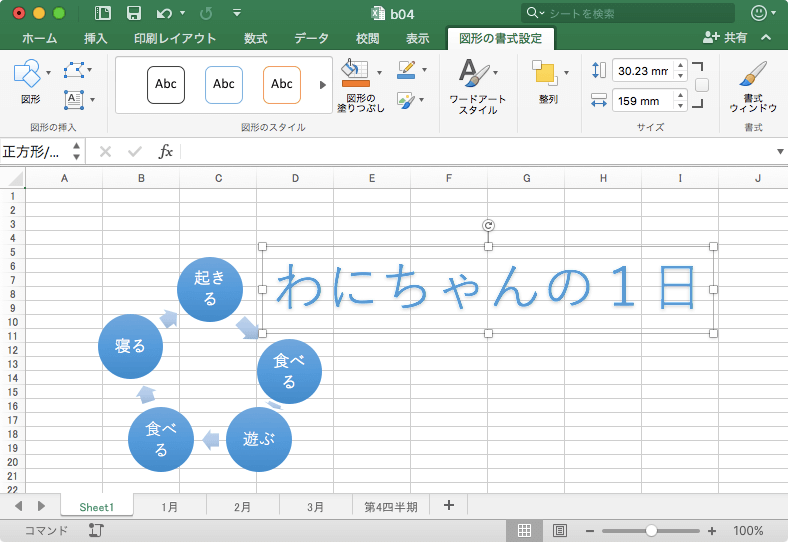Select the 図形の書式設定 tab
Viewport: 788px width, 542px height.
point(501,38)
